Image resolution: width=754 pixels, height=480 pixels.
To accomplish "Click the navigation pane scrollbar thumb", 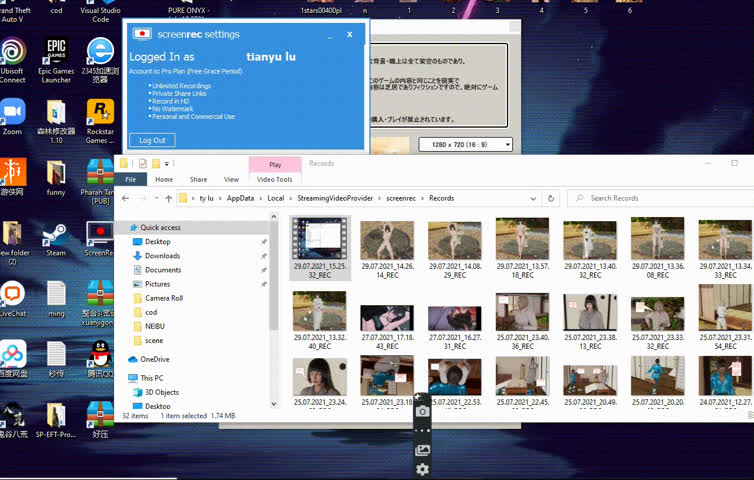I will [x=274, y=276].
